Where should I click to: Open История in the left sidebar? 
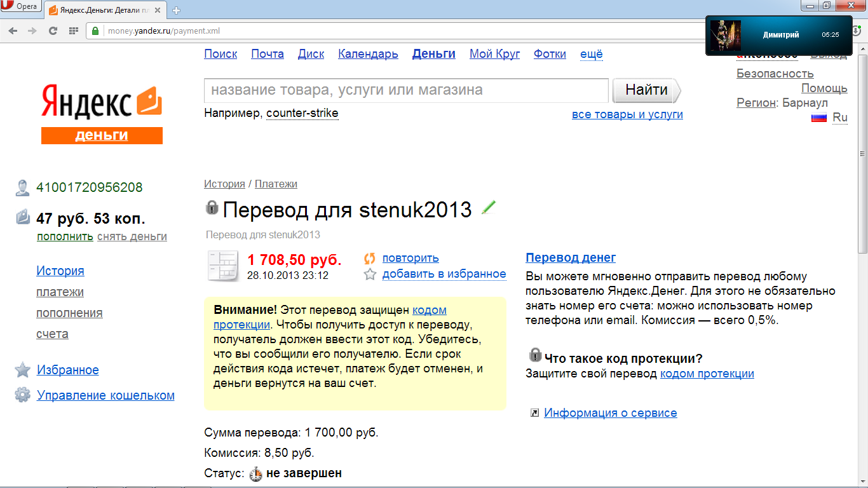point(60,271)
